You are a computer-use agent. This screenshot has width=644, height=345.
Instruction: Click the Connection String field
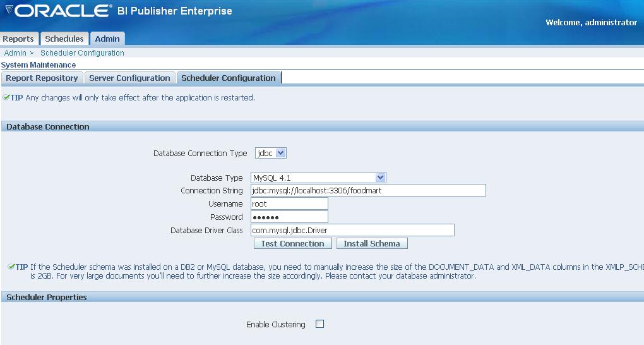(369, 190)
